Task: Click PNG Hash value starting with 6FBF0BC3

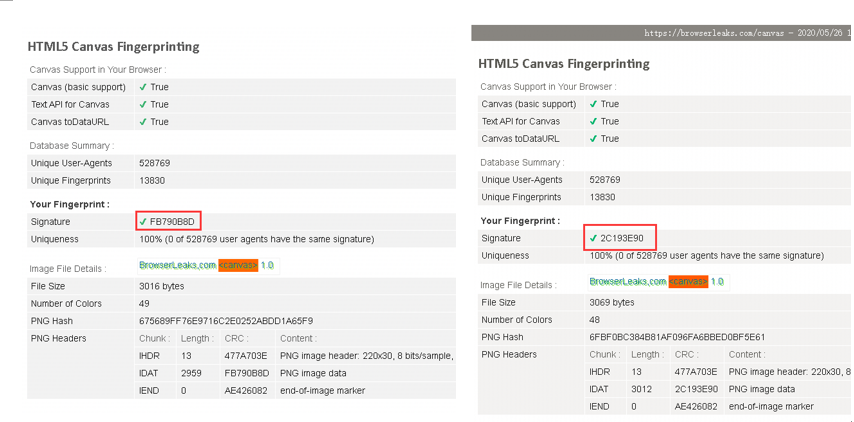Action: point(676,337)
